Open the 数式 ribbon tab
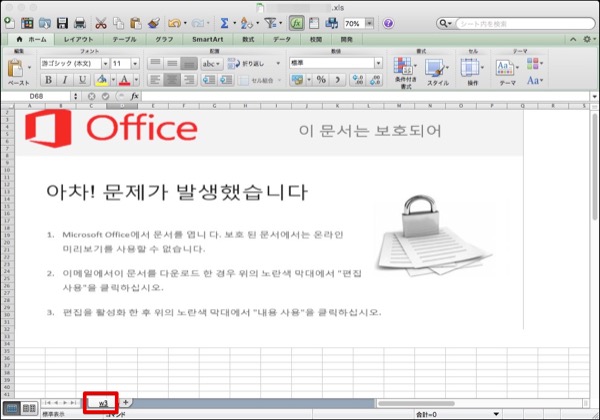Screen dimensions: 600x420 coord(248,39)
